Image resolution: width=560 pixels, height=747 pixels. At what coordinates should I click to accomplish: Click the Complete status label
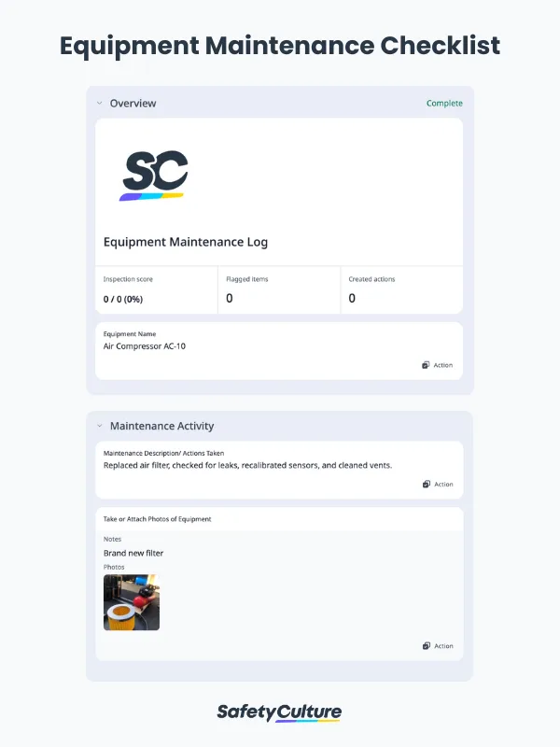coord(444,103)
